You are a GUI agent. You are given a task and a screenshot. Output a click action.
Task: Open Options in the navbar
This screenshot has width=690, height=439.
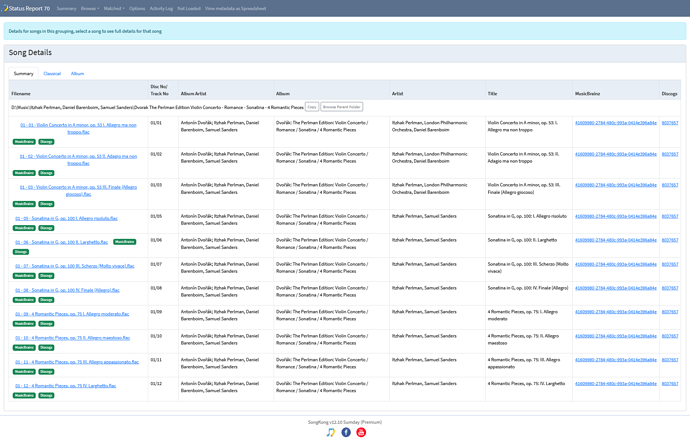pos(137,8)
